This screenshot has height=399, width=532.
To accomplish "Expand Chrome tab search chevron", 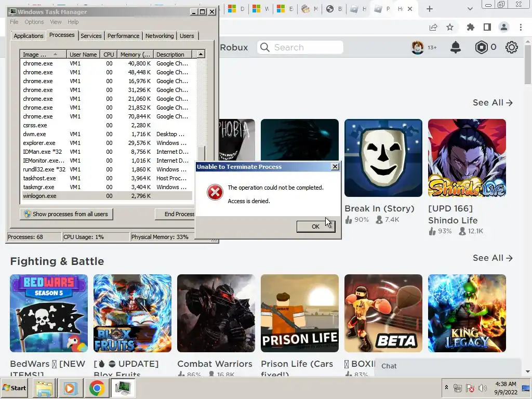I will 470,9.
